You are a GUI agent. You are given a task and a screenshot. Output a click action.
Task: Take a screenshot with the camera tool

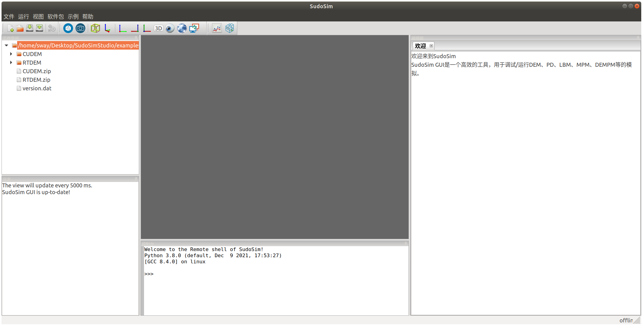[x=80, y=28]
